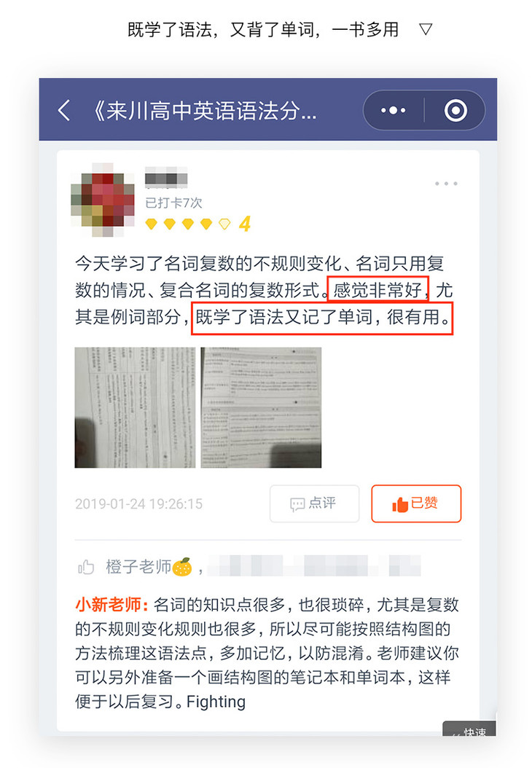532x768 pixels.
Task: Toggle the 已赞 like button
Action: [416, 503]
